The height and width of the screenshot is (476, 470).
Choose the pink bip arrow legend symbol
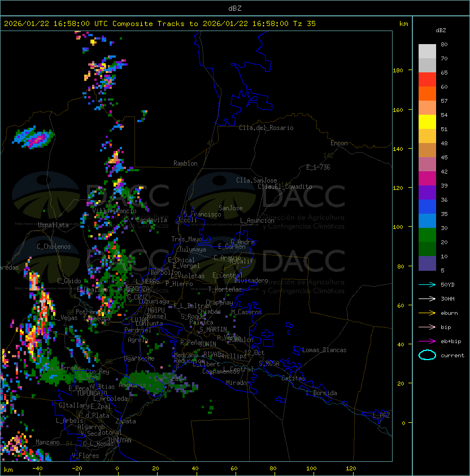tap(427, 327)
